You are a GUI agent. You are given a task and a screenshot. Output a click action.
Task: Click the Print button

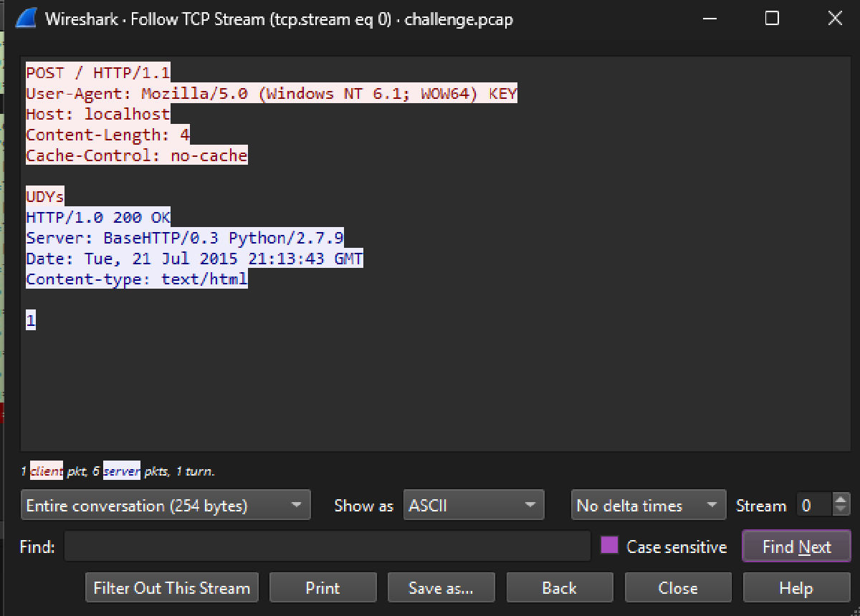click(322, 588)
